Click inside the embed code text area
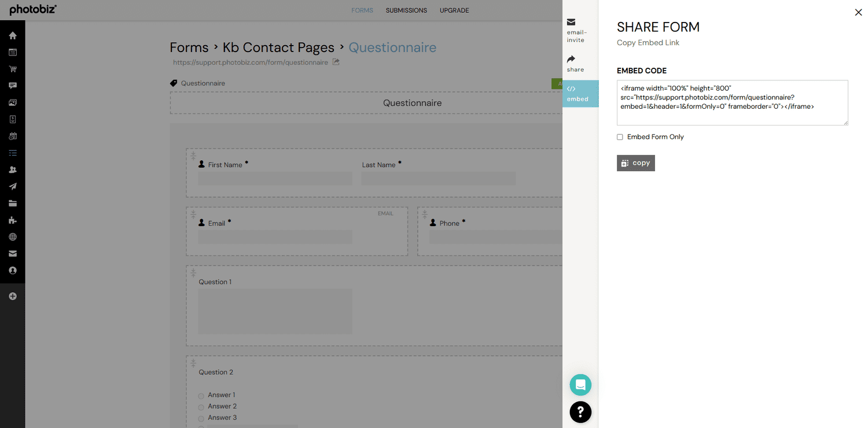Screen dimensions: 868x428 [732, 103]
